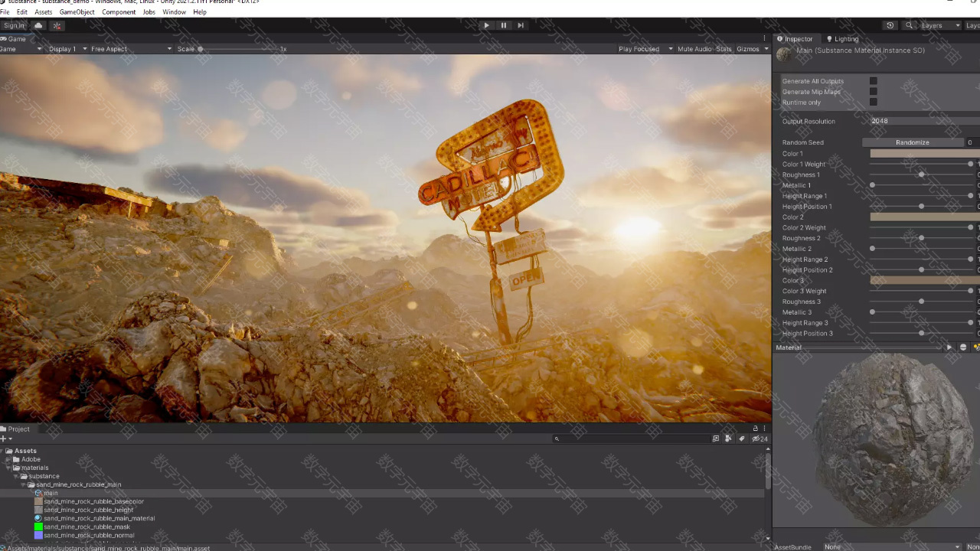The height and width of the screenshot is (551, 980).
Task: Open the Game view mode dropdown
Action: (20, 49)
